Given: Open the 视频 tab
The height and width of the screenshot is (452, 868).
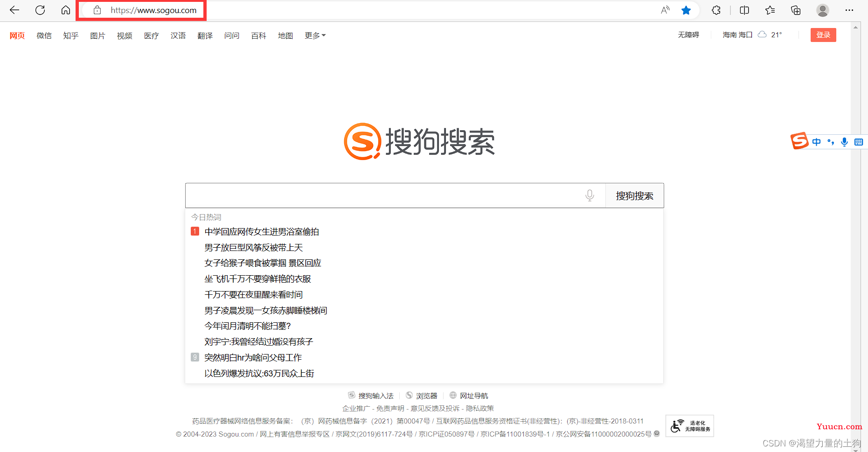Looking at the screenshot, I should click(x=125, y=35).
